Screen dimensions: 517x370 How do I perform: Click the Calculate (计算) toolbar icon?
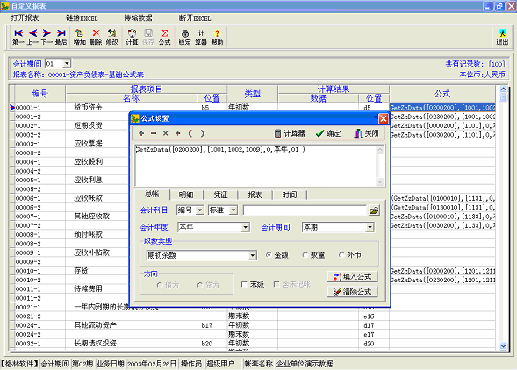pyautogui.click(x=132, y=37)
